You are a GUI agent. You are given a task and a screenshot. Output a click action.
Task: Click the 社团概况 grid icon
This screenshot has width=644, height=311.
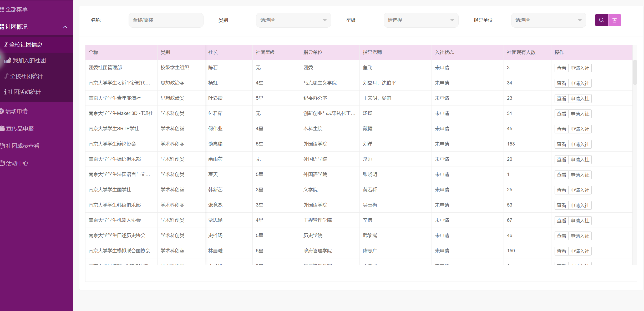[x=2, y=27]
